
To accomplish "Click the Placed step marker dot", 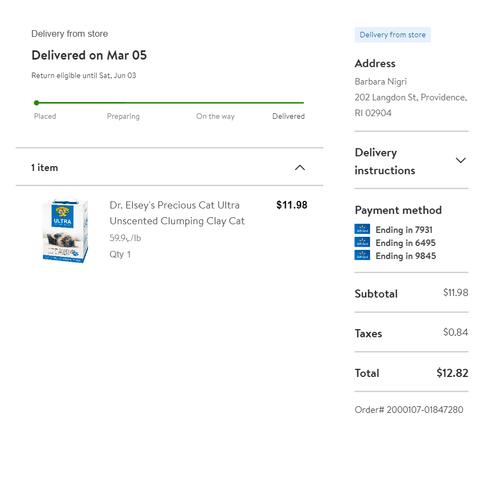I will pos(37,103).
